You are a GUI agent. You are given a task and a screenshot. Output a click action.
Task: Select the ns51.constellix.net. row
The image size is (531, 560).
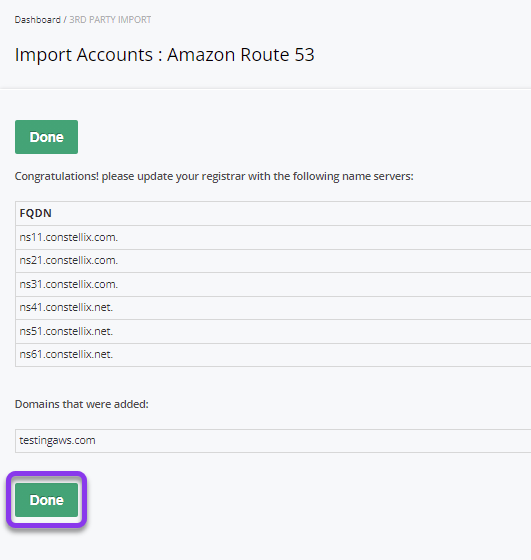[273, 331]
